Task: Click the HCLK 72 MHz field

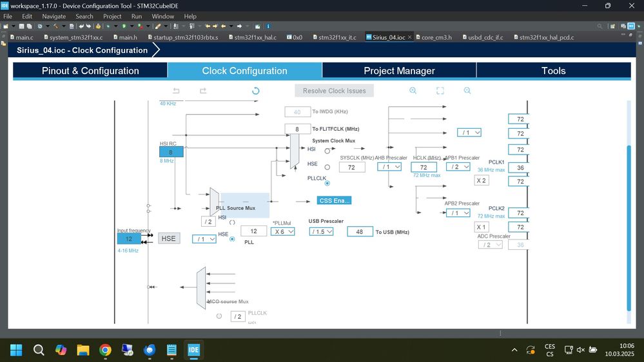Action: pos(424,167)
